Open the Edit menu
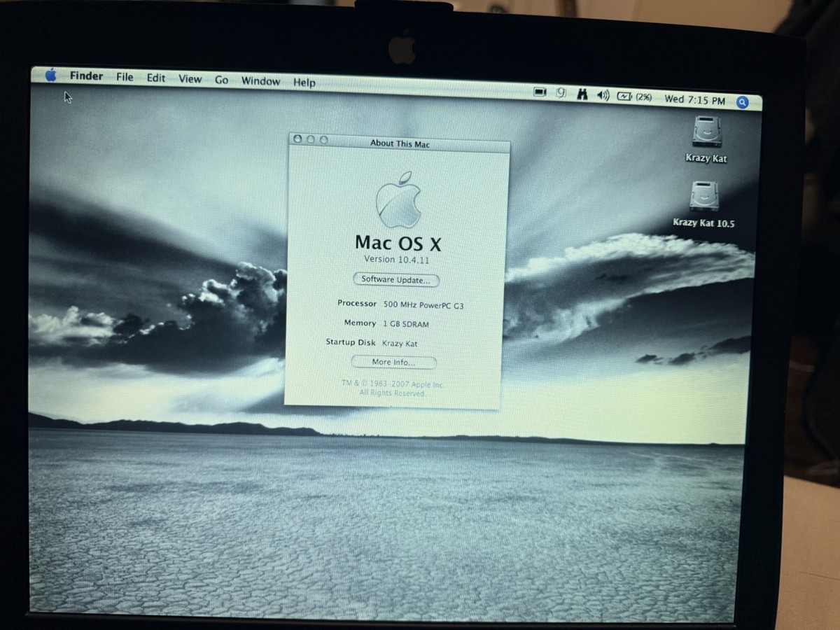The image size is (840, 630). click(155, 78)
